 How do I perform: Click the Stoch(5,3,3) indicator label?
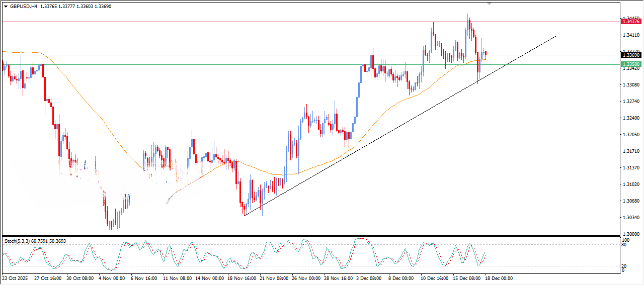tap(18, 241)
